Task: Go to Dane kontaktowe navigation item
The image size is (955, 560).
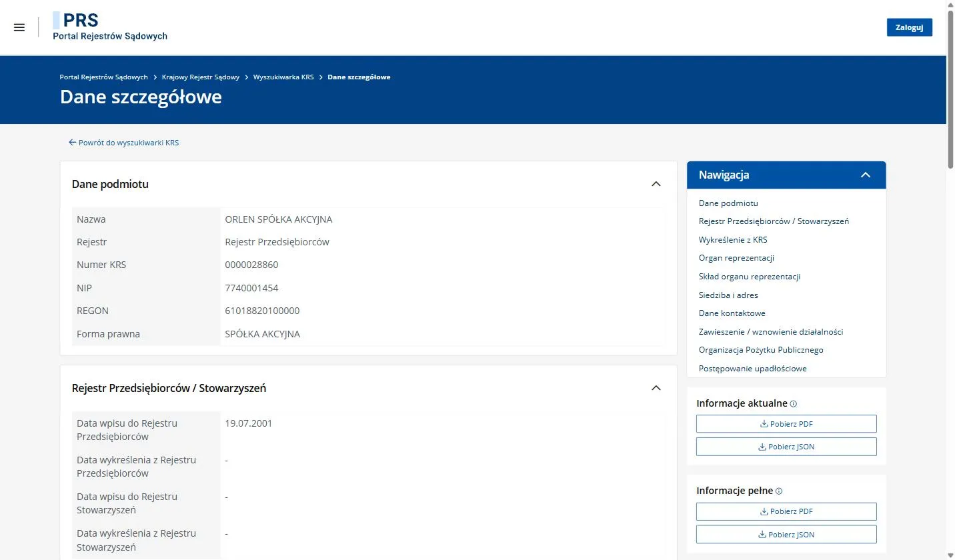Action: tap(732, 313)
